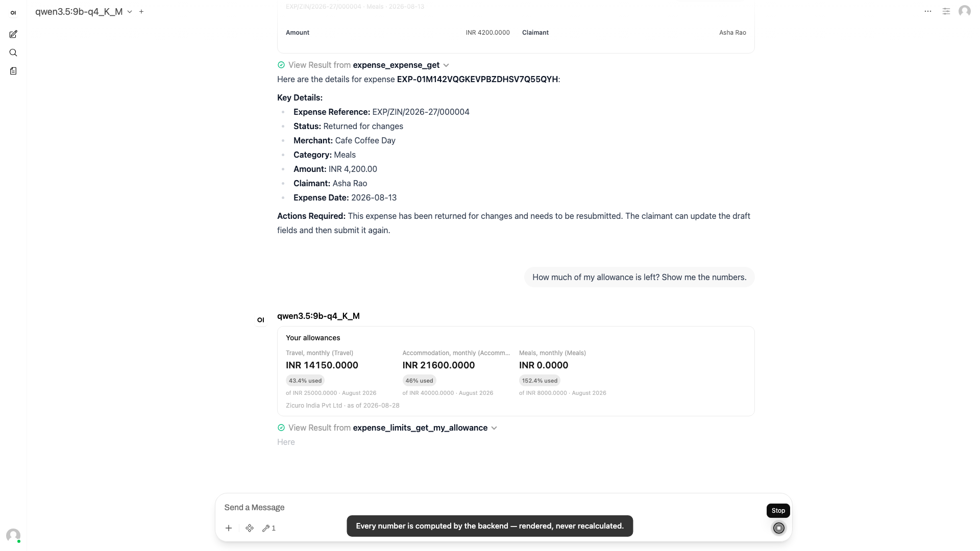Click the Meals, monthly (Meals) label
Screen dimensions: 980x551
(x=552, y=353)
